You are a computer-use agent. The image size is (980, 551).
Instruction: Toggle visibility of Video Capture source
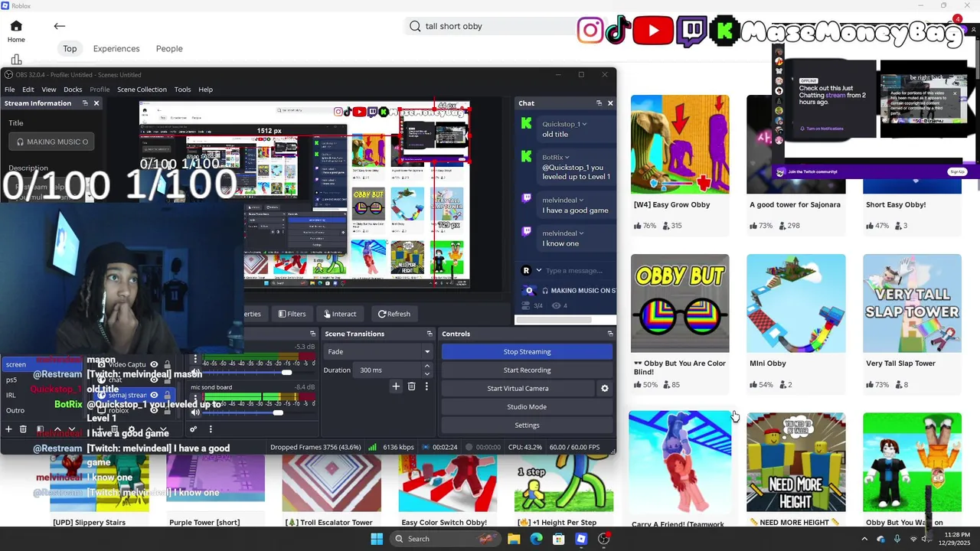coord(154,365)
